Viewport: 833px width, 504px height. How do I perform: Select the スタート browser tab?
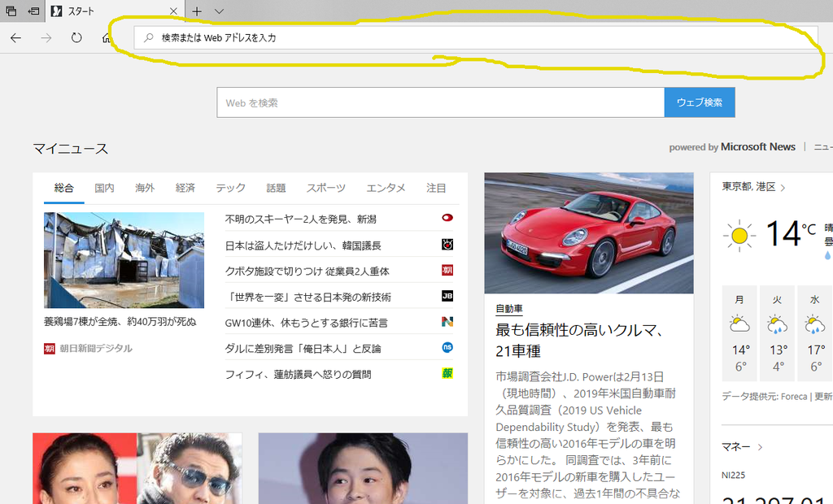click(x=114, y=11)
